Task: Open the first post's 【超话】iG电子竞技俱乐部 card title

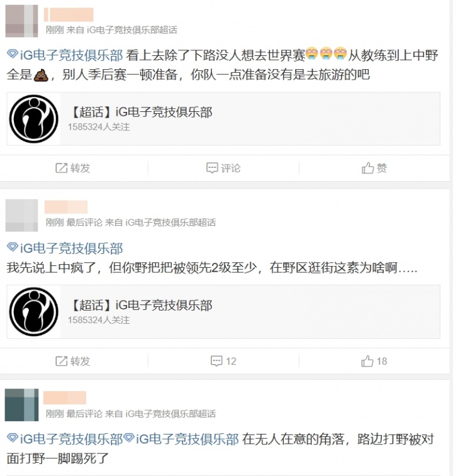Action: (x=142, y=112)
